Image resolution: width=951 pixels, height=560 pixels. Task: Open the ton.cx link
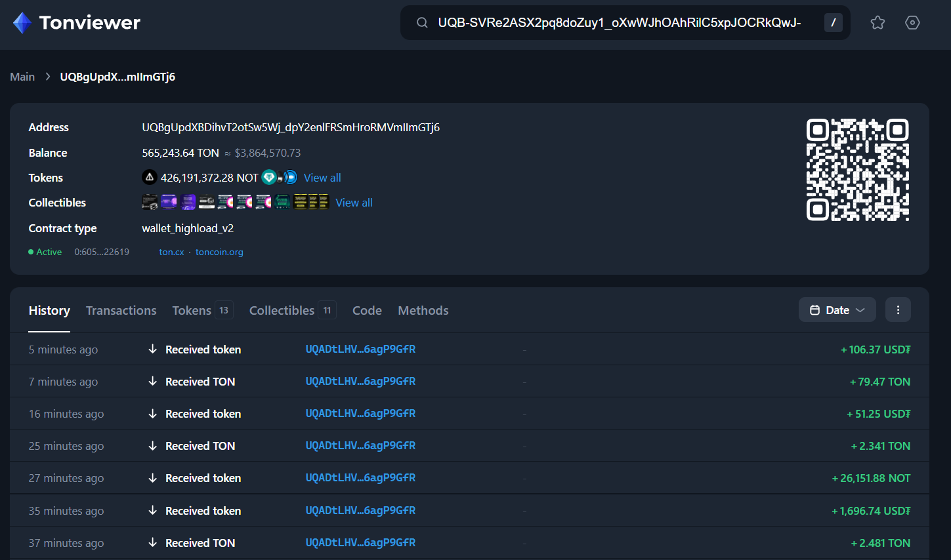(171, 252)
